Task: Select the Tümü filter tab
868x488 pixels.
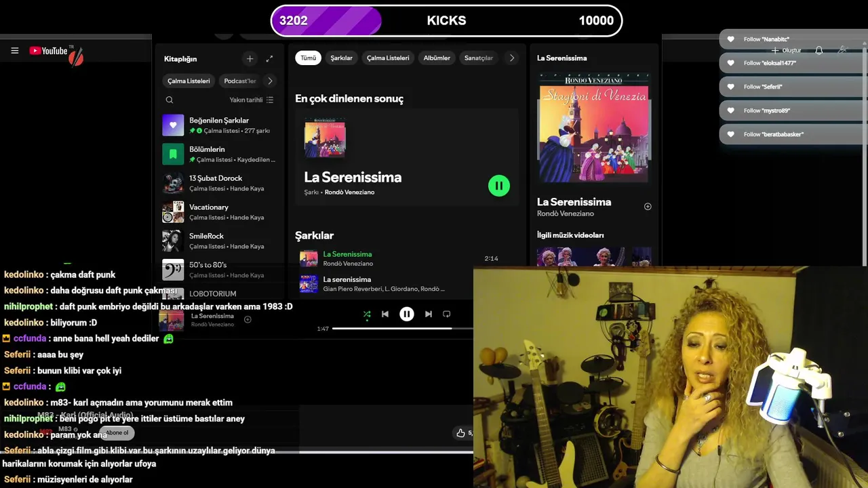Action: pyautogui.click(x=308, y=58)
